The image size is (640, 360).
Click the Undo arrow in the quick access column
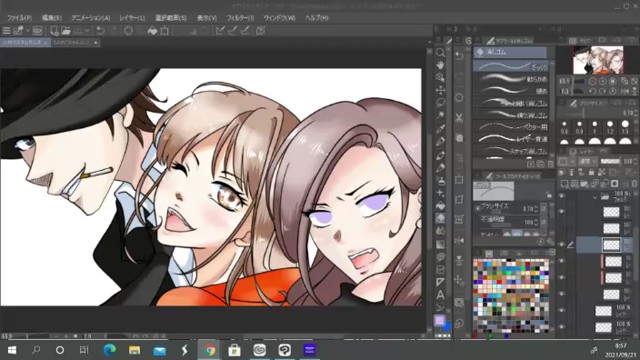459,56
